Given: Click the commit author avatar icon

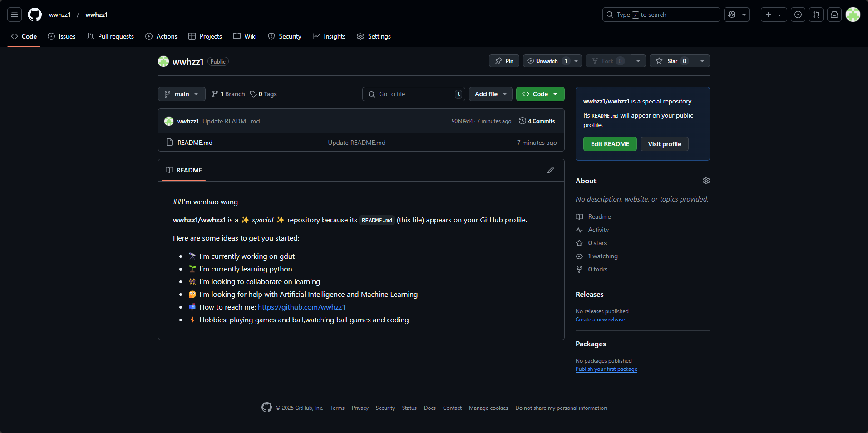Looking at the screenshot, I should pos(169,121).
